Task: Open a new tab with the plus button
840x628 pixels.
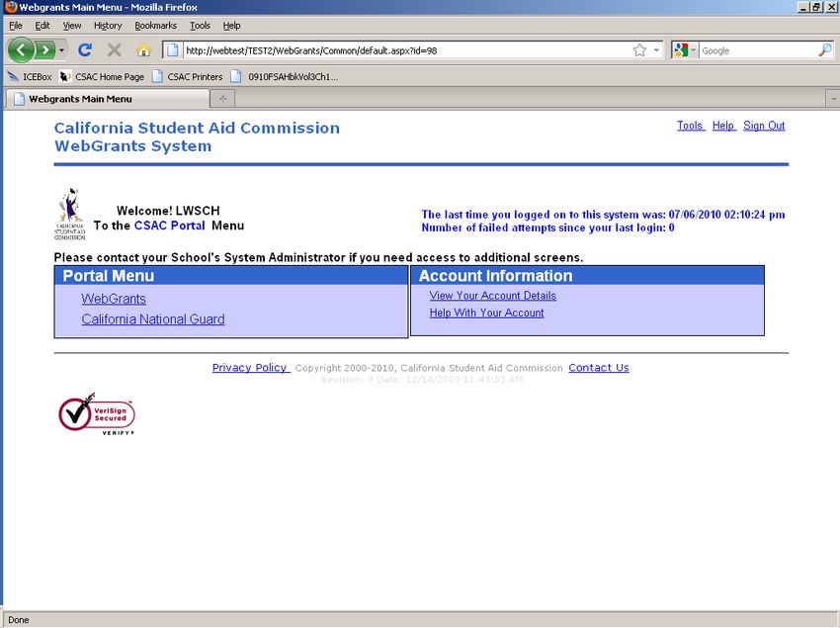Action: tap(223, 99)
